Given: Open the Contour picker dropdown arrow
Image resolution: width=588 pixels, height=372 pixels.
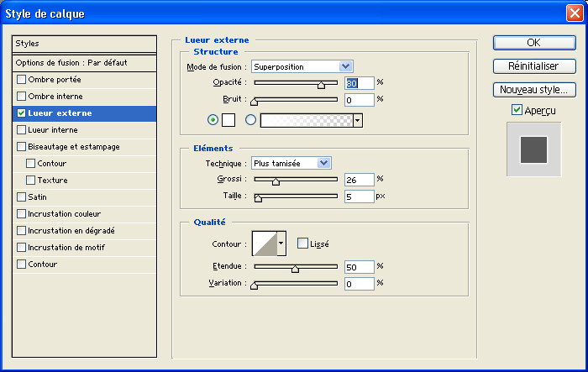Looking at the screenshot, I should 281,244.
